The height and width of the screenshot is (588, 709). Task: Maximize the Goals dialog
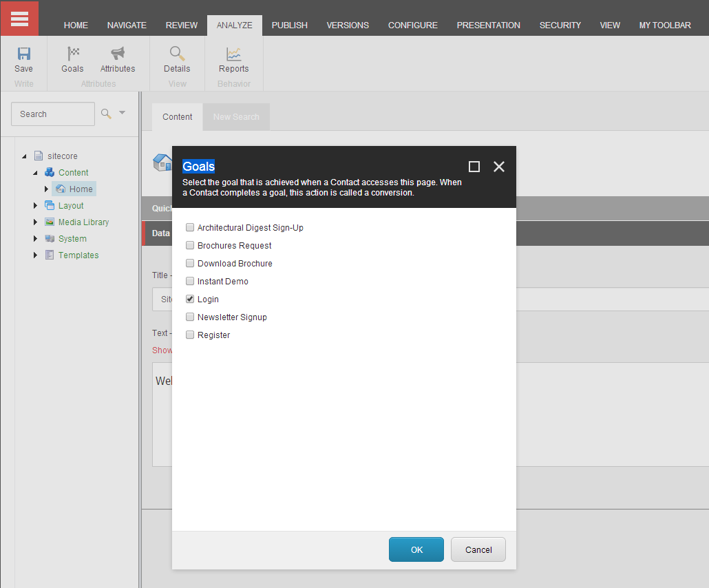[474, 167]
